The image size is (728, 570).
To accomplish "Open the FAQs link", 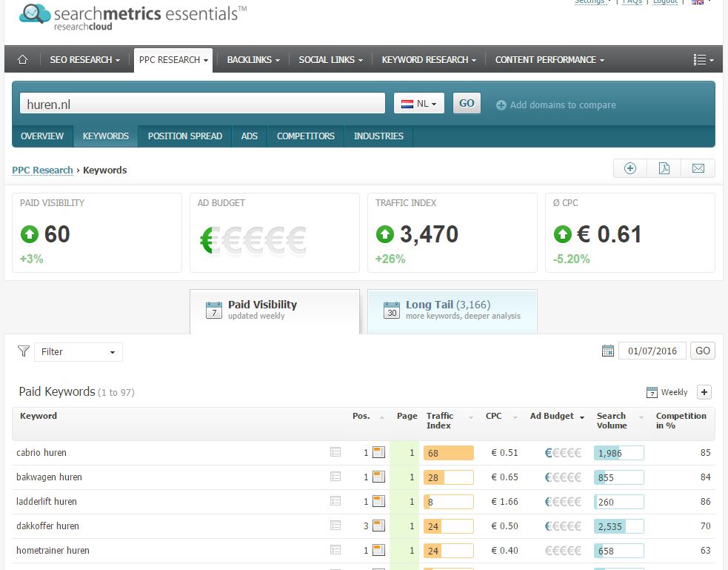I will 632,2.
